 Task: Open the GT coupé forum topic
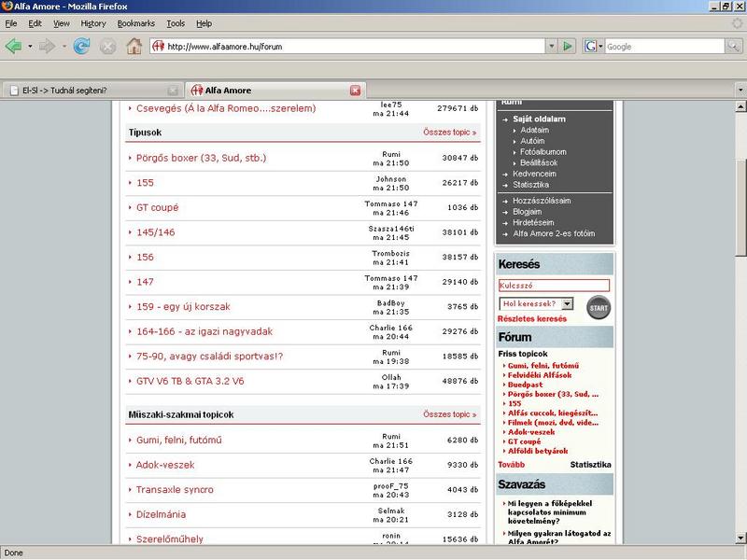tap(157, 207)
